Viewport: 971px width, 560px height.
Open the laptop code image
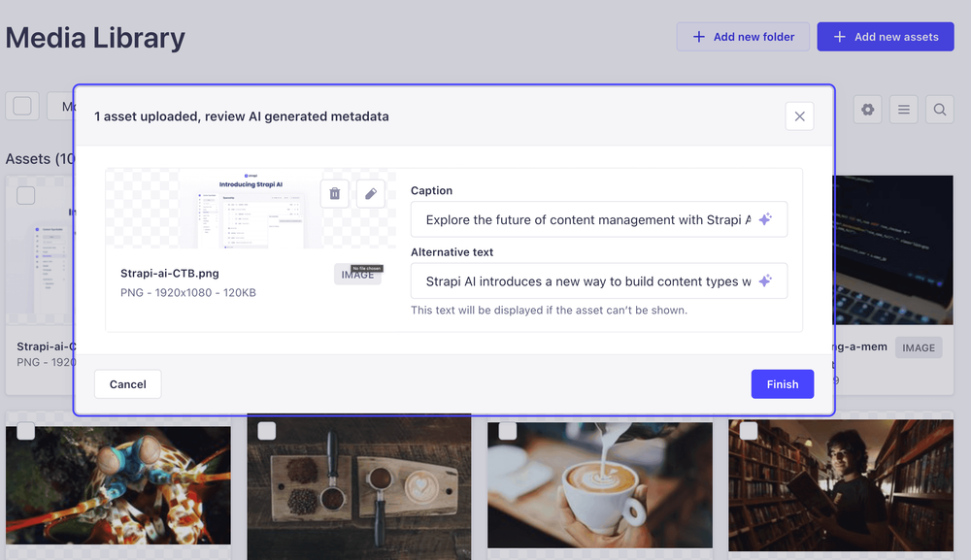893,250
